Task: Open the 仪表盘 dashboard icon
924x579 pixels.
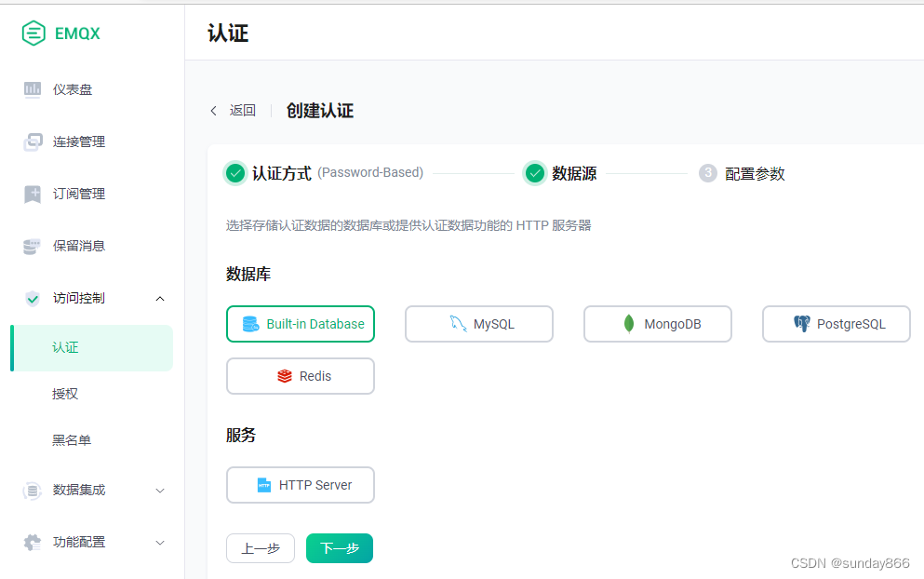Action: click(x=33, y=88)
